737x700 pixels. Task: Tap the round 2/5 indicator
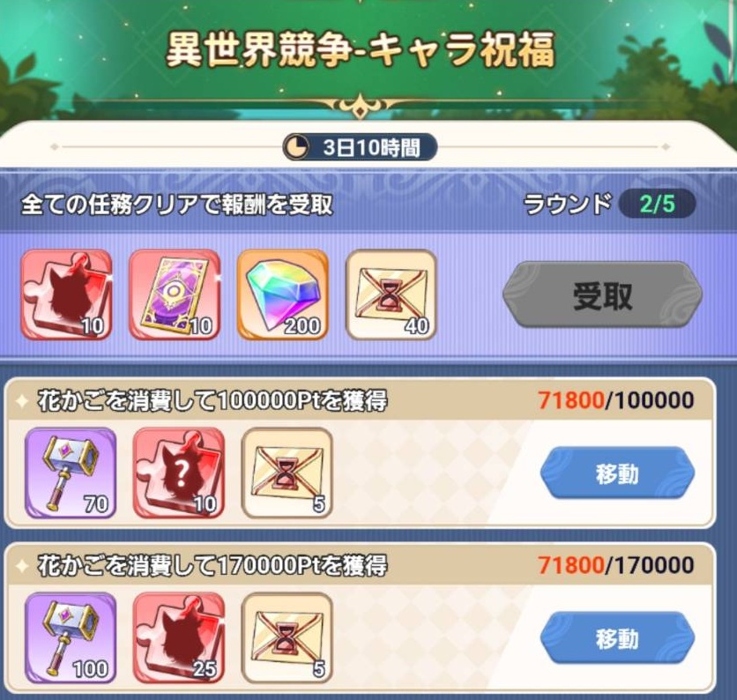click(x=657, y=204)
